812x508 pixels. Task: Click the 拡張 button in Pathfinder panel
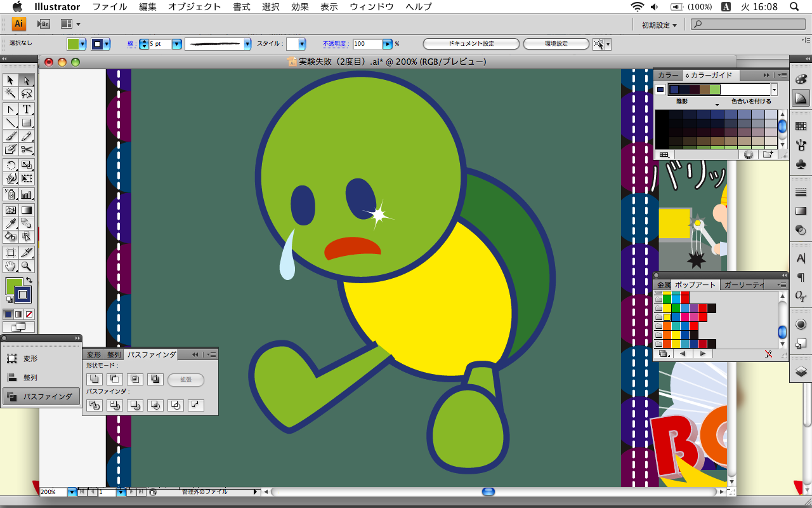186,379
